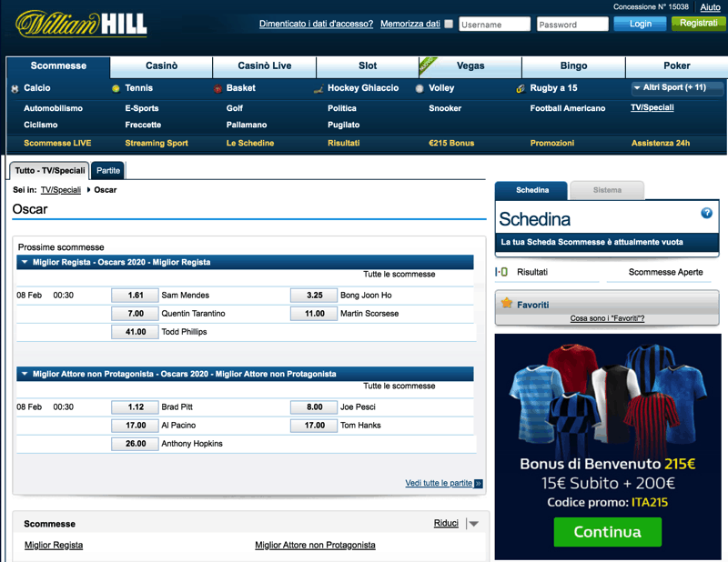
Task: Select the Tutto - TV/Speciali tab
Action: click(50, 170)
